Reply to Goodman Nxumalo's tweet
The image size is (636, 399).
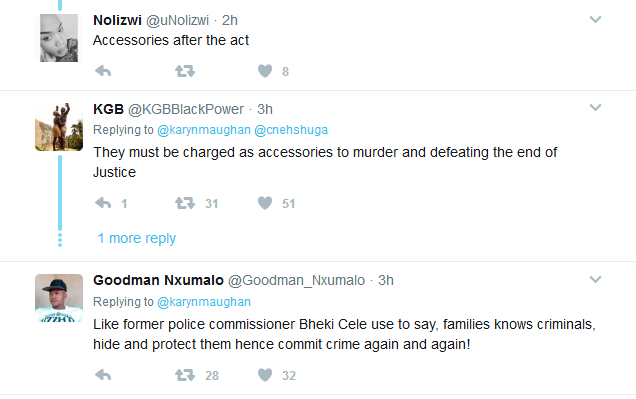click(103, 375)
